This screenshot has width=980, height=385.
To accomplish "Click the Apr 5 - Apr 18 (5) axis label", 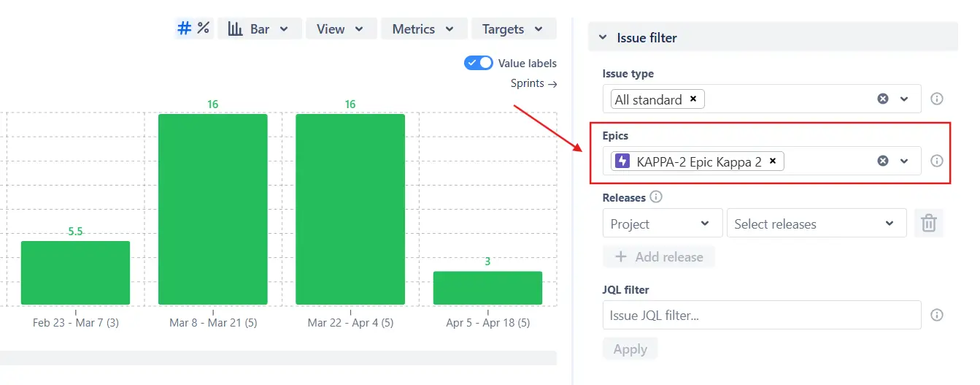I will (488, 322).
